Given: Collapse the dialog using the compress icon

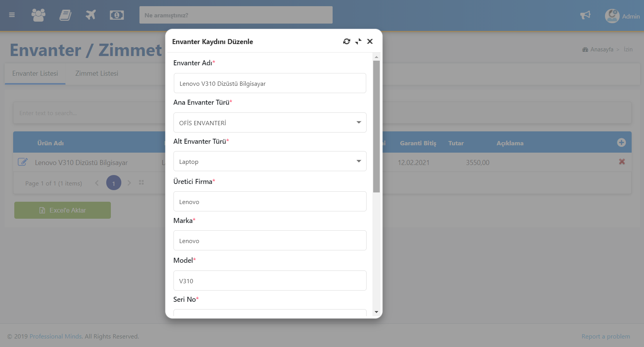Looking at the screenshot, I should click(358, 41).
